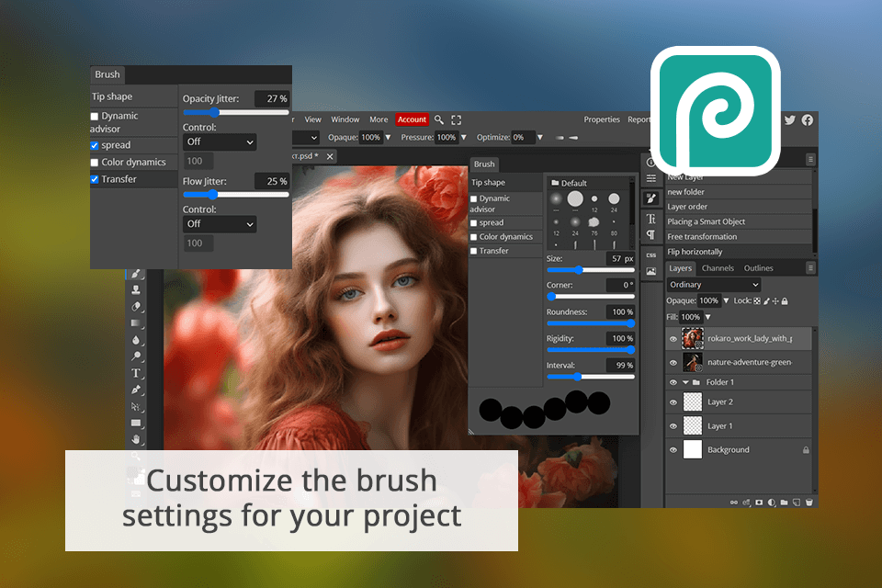The image size is (882, 588).
Task: Click the search magnifier icon in the menu bar
Action: click(x=439, y=119)
